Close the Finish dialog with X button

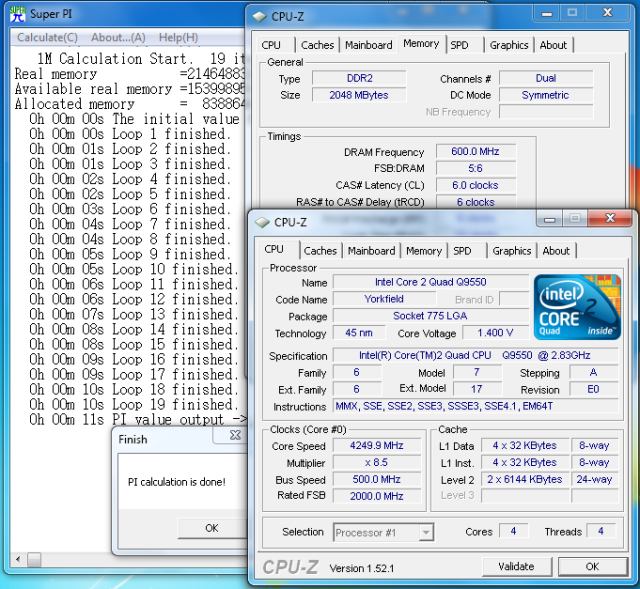[x=234, y=435]
